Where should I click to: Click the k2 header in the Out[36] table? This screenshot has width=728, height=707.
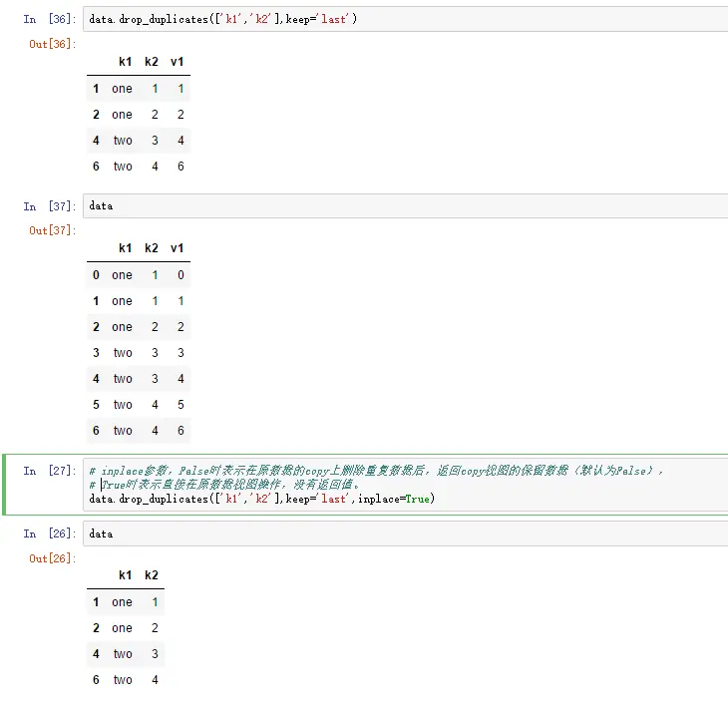tap(152, 62)
